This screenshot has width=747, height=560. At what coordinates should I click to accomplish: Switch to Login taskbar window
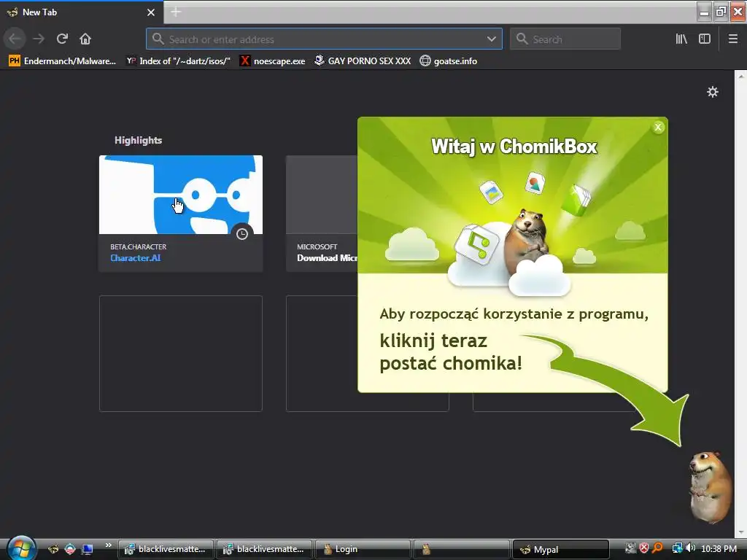click(x=363, y=549)
